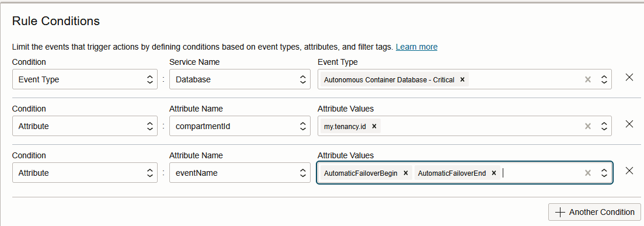Click the Service Name label
The height and width of the screenshot is (226, 644).
click(194, 62)
